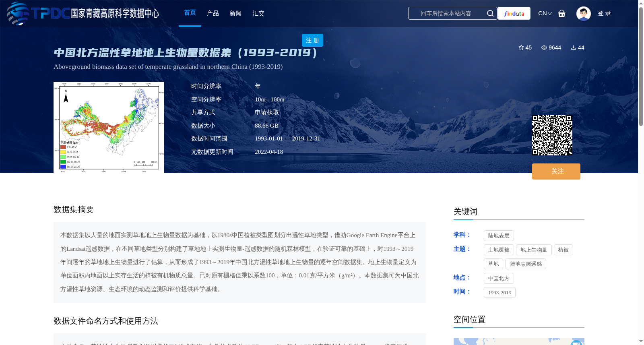Click the vertical page scrollbar thumb
The image size is (644, 345).
641,66
